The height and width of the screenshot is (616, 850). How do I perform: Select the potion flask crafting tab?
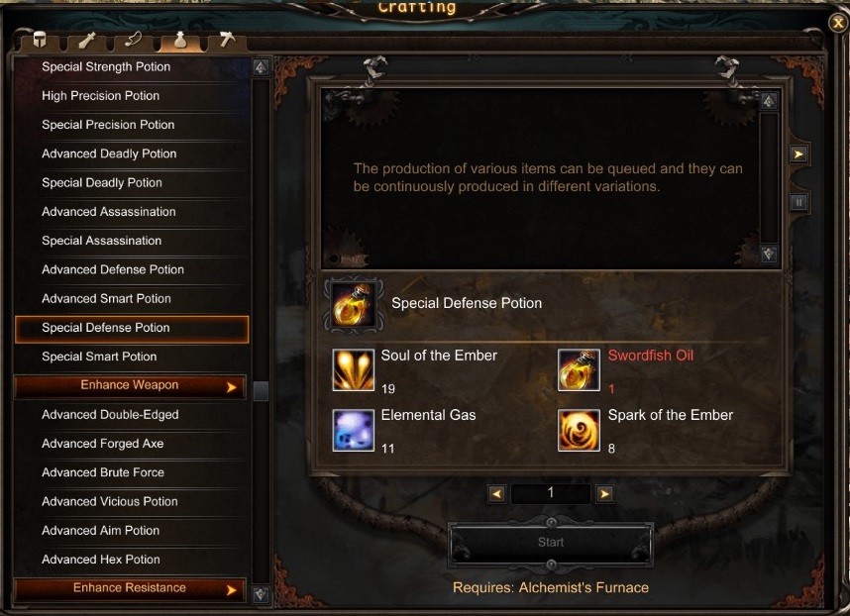pyautogui.click(x=180, y=40)
